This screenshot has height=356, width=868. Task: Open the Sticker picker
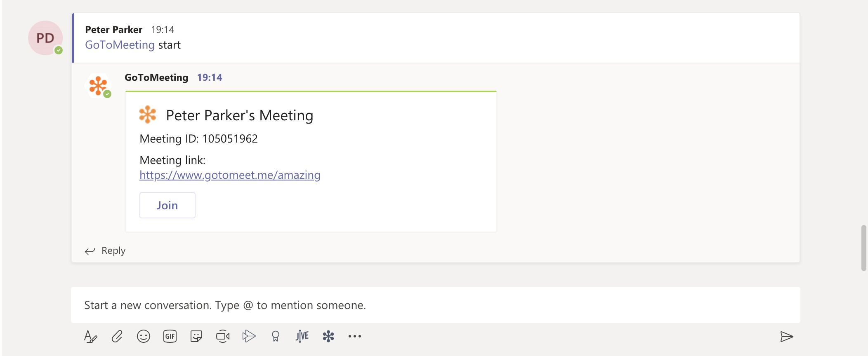196,337
